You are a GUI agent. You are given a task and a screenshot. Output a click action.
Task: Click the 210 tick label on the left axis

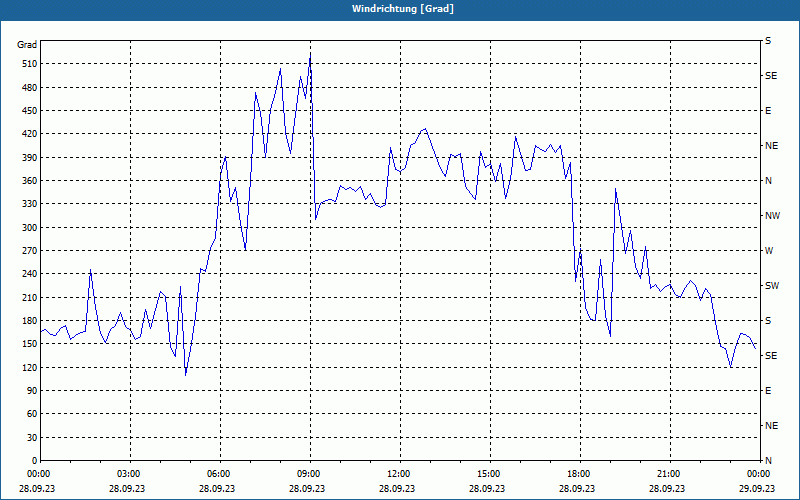(x=30, y=297)
